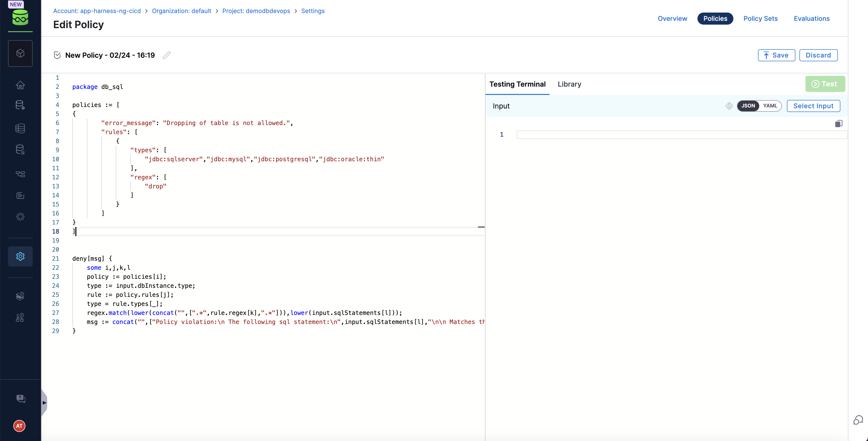Click the pipelines icon in the sidebar
868x441 pixels.
[20, 174]
